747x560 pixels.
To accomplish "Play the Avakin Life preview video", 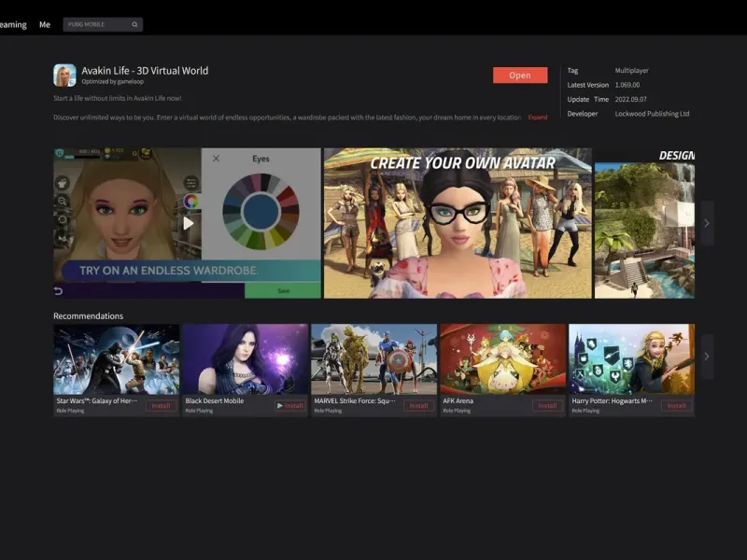I will click(189, 223).
